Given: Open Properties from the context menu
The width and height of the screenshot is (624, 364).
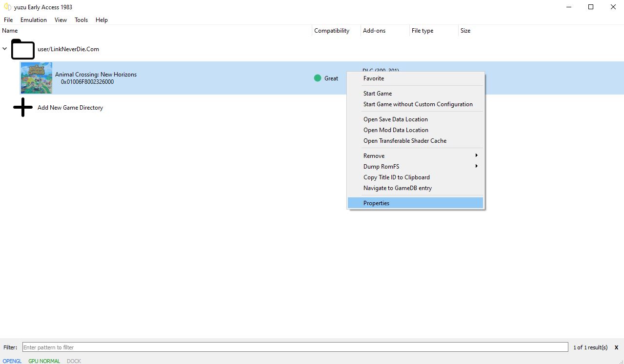Looking at the screenshot, I should pyautogui.click(x=416, y=203).
